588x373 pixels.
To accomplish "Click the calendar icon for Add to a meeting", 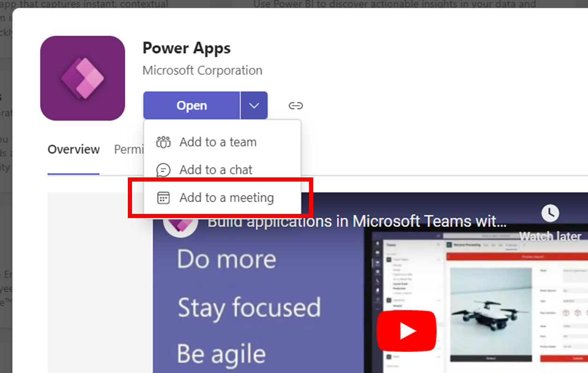I will coord(163,197).
